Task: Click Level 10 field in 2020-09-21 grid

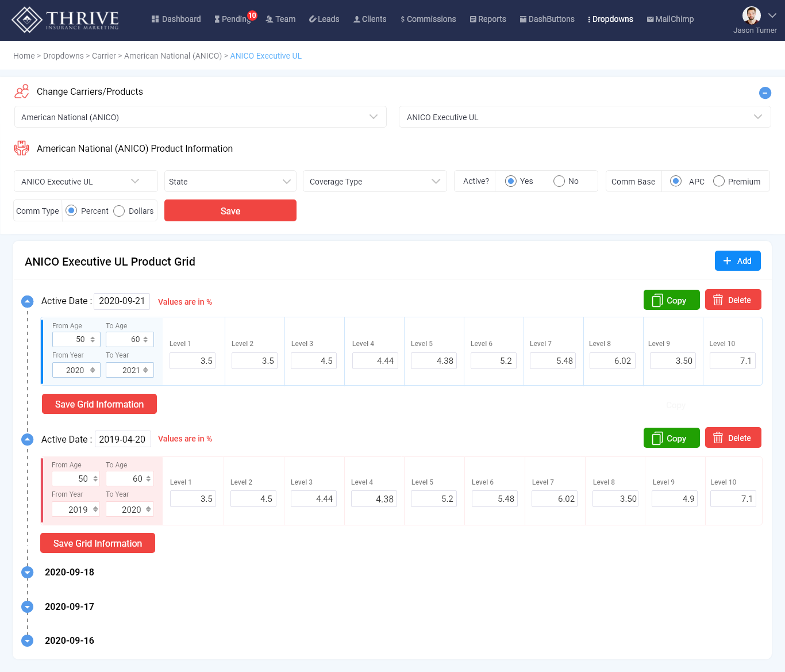Action: pos(733,360)
